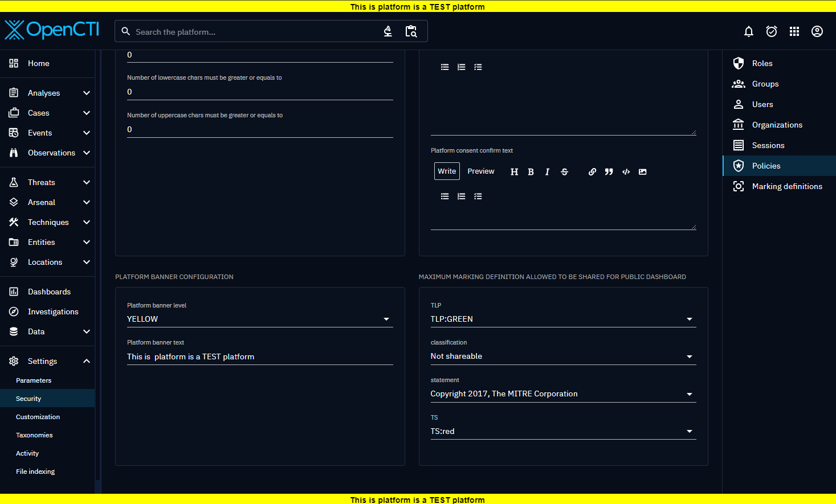The height and width of the screenshot is (504, 836).
Task: Open the apps grid in the header
Action: 794,31
